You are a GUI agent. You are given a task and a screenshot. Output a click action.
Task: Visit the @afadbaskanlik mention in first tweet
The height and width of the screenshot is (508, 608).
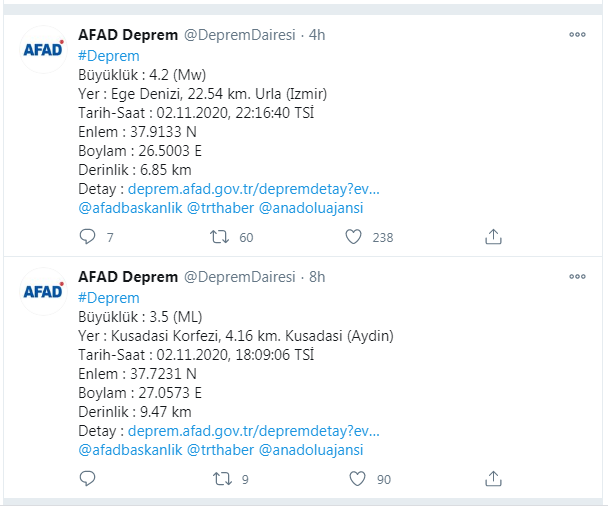tap(128, 208)
